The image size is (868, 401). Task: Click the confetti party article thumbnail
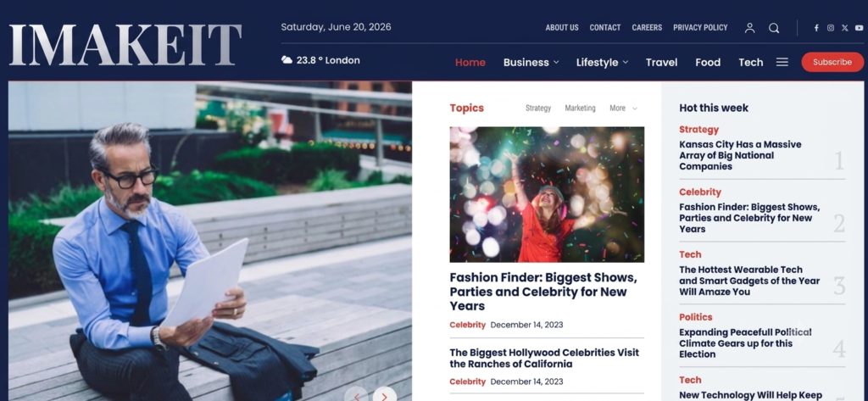tap(547, 194)
